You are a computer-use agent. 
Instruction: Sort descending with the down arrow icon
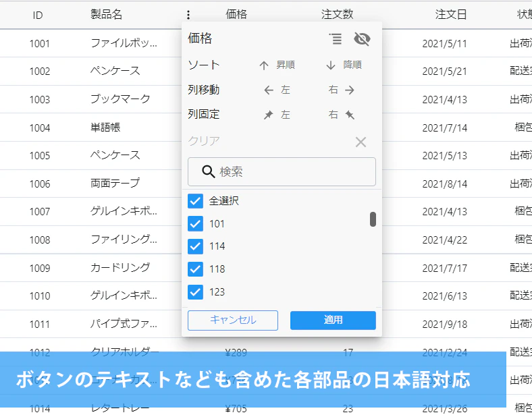point(331,65)
